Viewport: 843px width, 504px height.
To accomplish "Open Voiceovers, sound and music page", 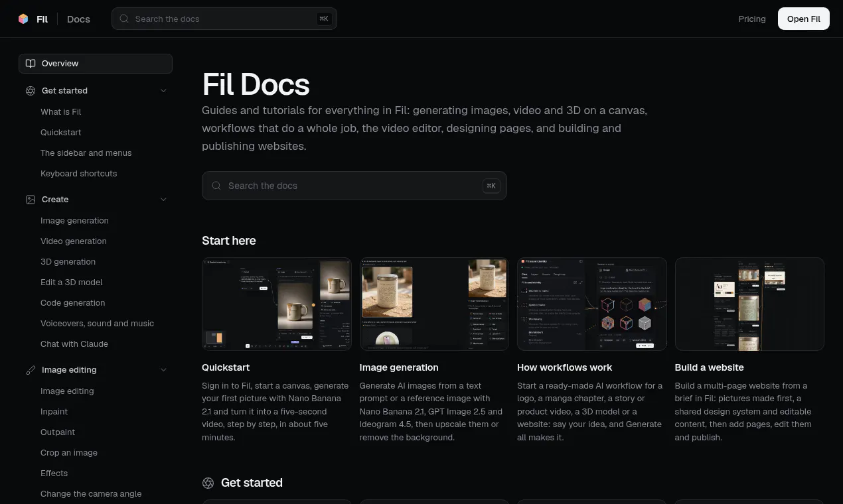I will pyautogui.click(x=98, y=324).
